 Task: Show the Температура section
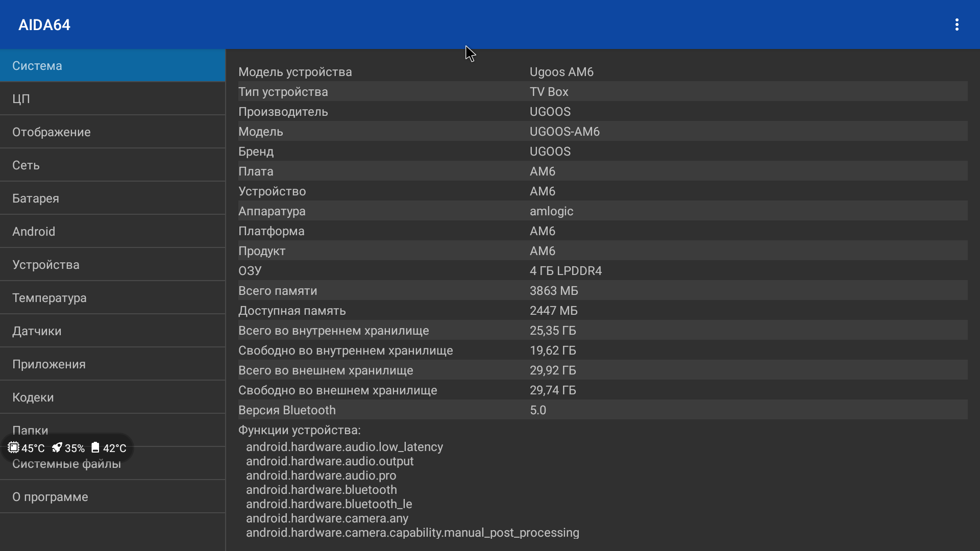pyautogui.click(x=112, y=297)
